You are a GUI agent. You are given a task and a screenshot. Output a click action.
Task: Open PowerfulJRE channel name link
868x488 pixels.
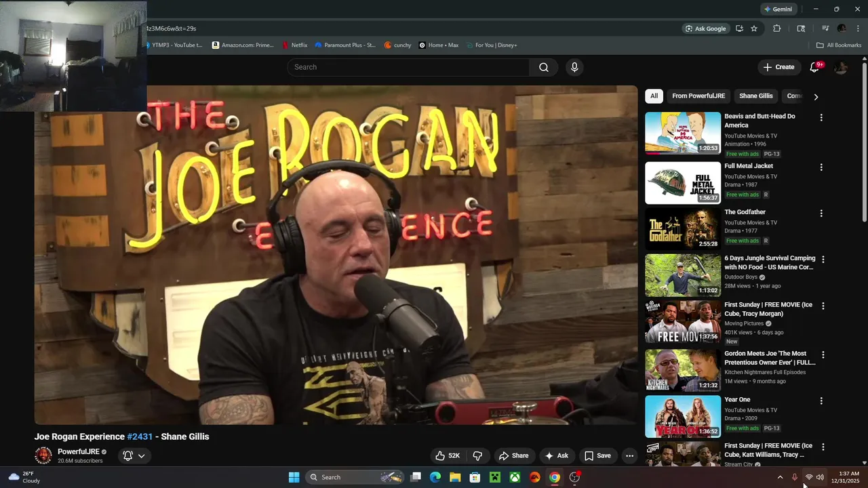(78, 451)
